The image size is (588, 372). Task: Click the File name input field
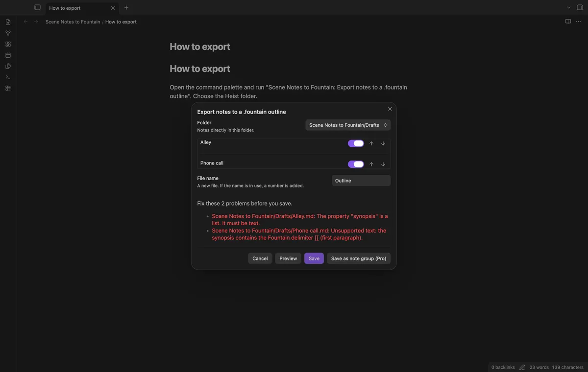(x=361, y=181)
